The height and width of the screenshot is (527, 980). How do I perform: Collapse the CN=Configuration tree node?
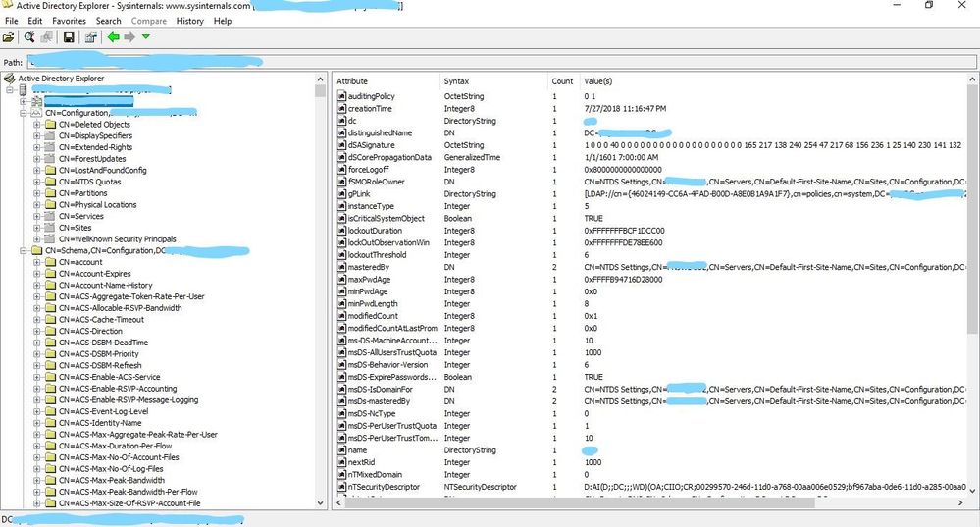click(x=24, y=113)
